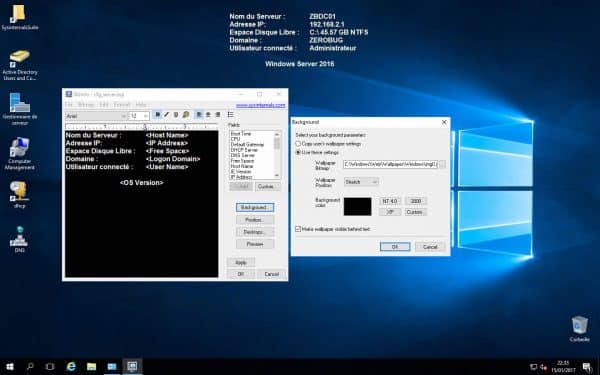
Task: Select CPU in Fields list
Action: click(x=235, y=139)
